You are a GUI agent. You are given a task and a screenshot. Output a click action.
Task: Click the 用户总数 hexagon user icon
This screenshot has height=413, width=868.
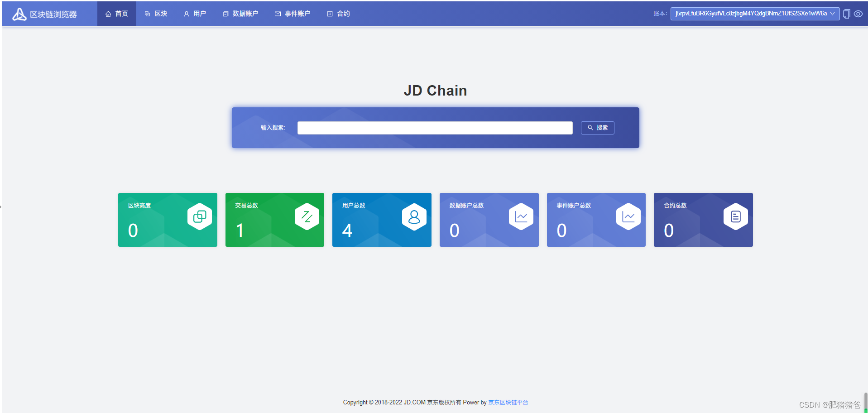[x=414, y=216]
